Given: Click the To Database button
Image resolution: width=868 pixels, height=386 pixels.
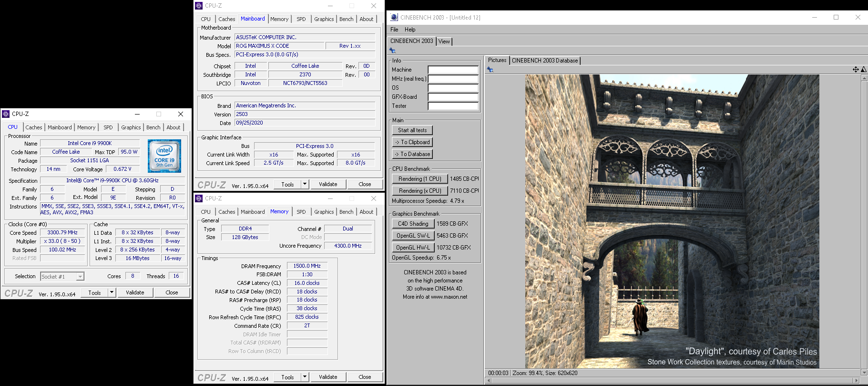Looking at the screenshot, I should click(x=413, y=154).
